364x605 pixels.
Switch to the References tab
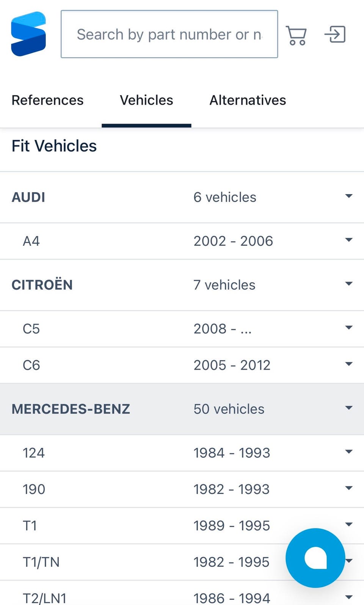(48, 100)
